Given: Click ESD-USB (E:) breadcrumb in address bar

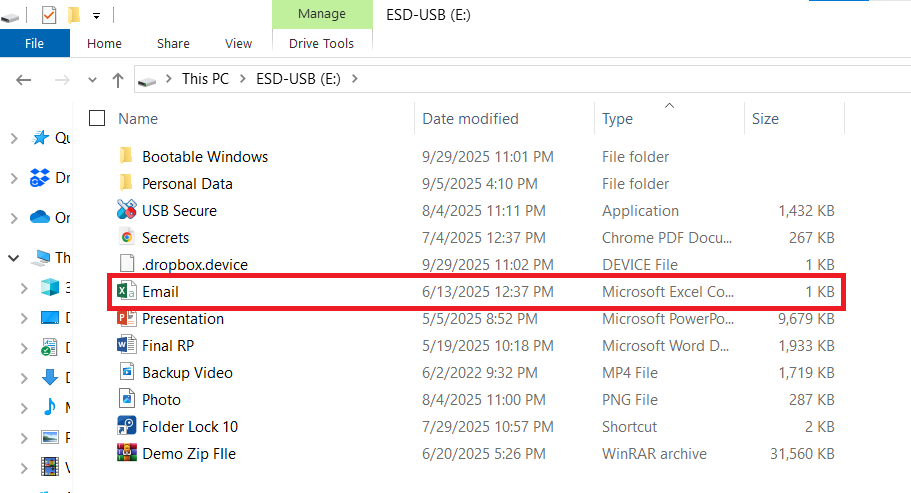Looking at the screenshot, I should [299, 78].
